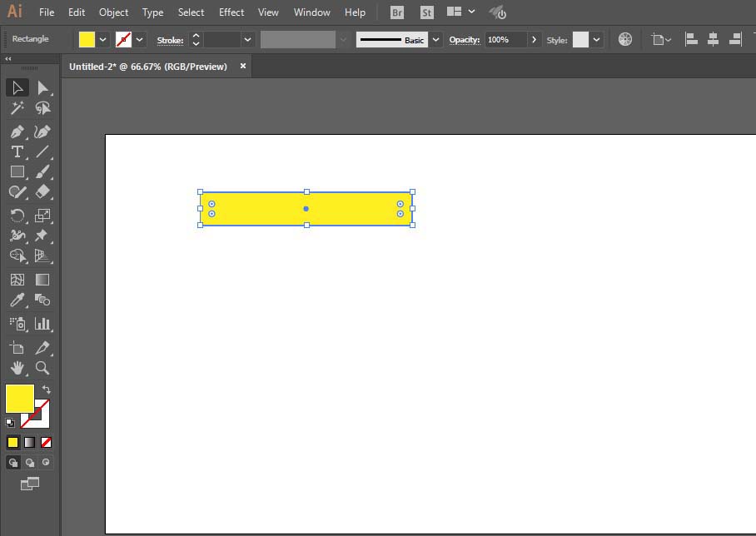
Task: Set paint mode to None
Action: pyautogui.click(x=46, y=442)
